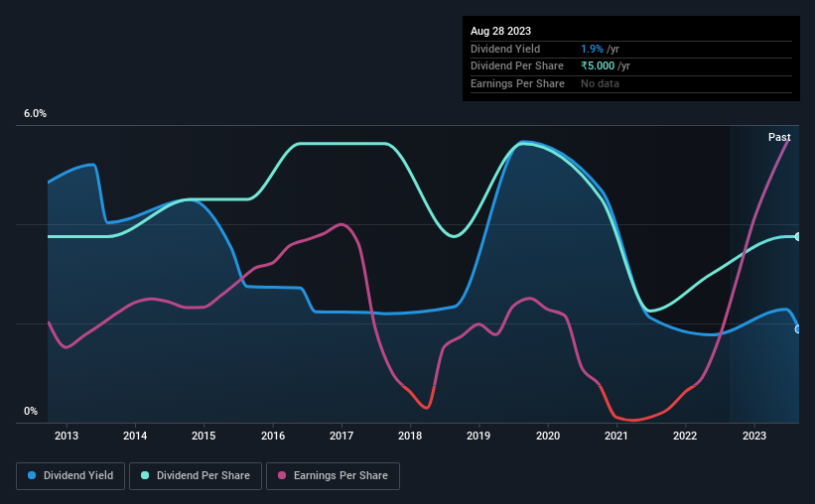Click the pink Earnings Per Share legend dot
Screen dimensions: 815x504
pos(282,475)
